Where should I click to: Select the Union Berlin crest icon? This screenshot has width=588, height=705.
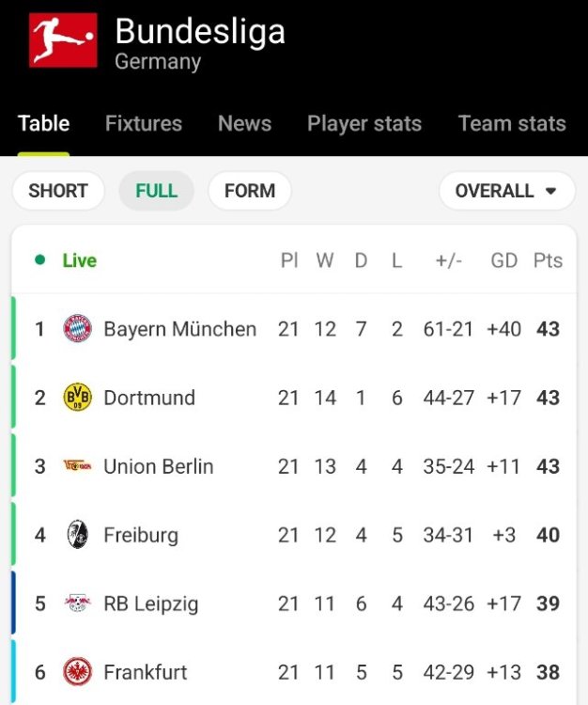click(x=77, y=466)
